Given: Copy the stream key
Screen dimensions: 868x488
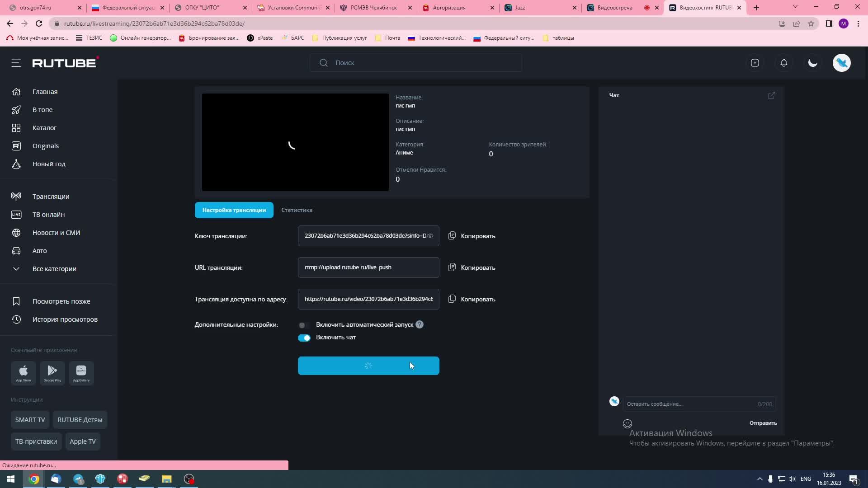Looking at the screenshot, I should pyautogui.click(x=472, y=236).
